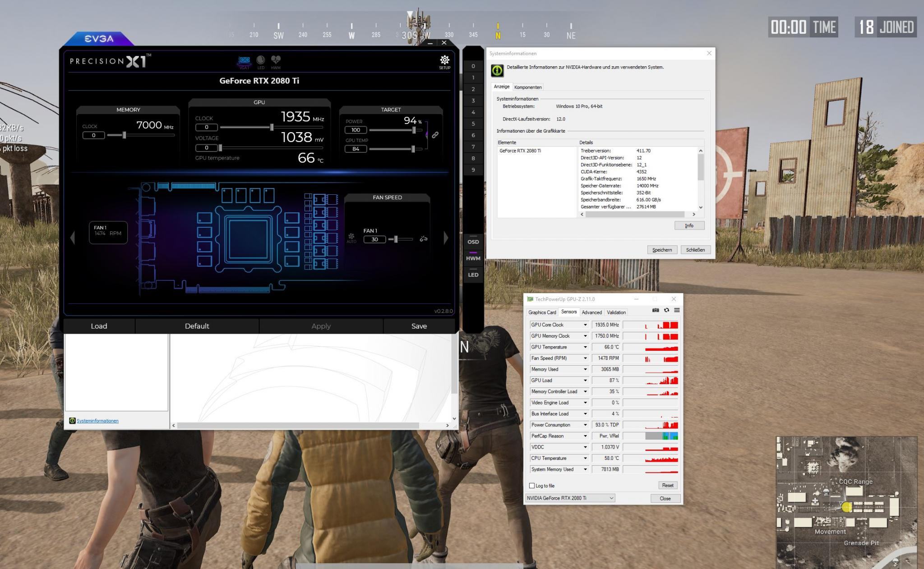Open the GPU Temperature sensor dropdown

(x=585, y=347)
